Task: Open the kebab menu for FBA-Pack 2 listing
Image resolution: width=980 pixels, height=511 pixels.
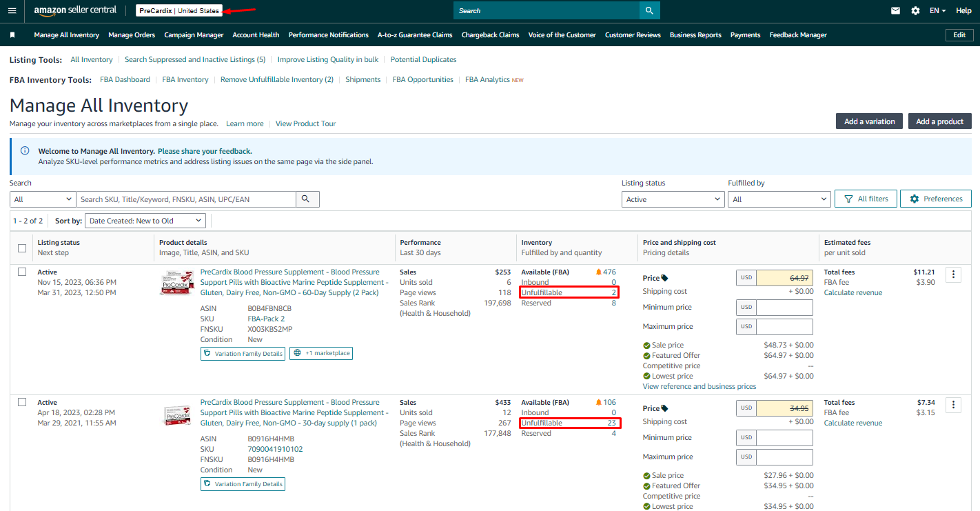Action: point(953,274)
